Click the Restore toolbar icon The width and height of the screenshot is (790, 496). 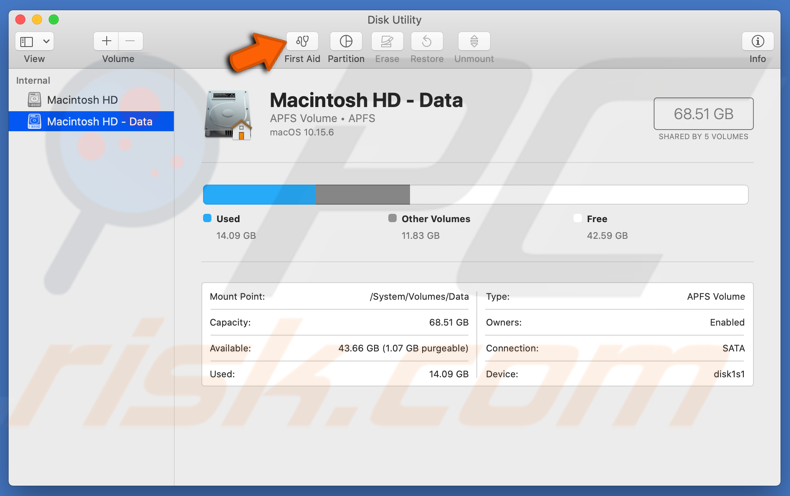(427, 41)
